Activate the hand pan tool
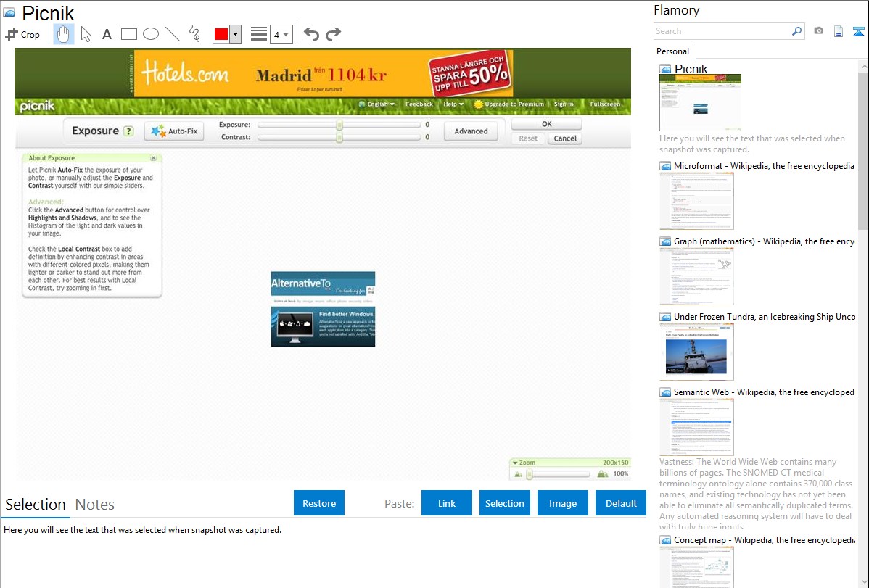This screenshot has width=869, height=588. pos(63,34)
